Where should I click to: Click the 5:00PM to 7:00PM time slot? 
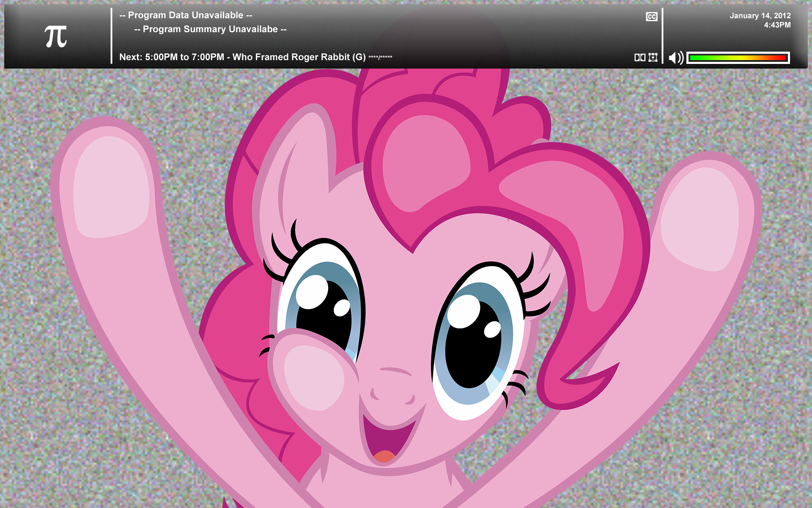coord(184,57)
